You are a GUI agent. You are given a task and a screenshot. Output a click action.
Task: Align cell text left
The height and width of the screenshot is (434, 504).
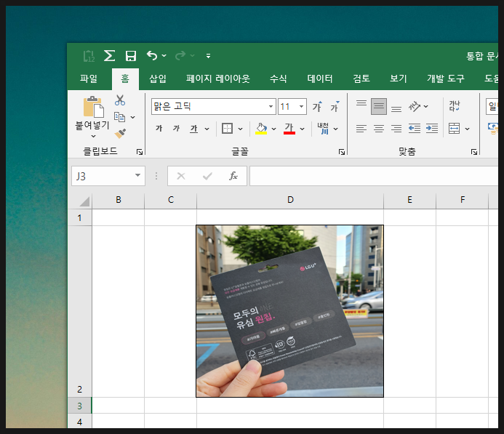click(x=361, y=129)
